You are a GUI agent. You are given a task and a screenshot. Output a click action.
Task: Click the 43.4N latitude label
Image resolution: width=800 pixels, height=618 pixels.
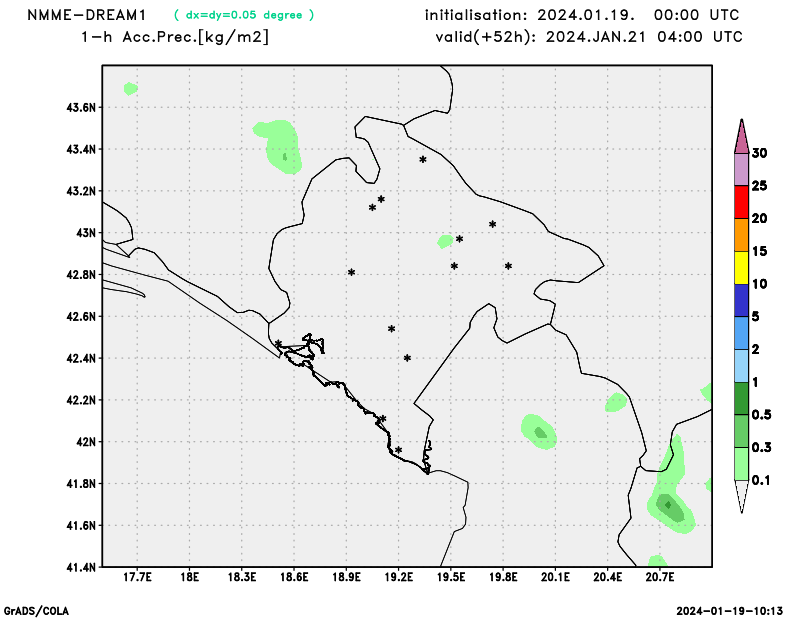(x=81, y=150)
